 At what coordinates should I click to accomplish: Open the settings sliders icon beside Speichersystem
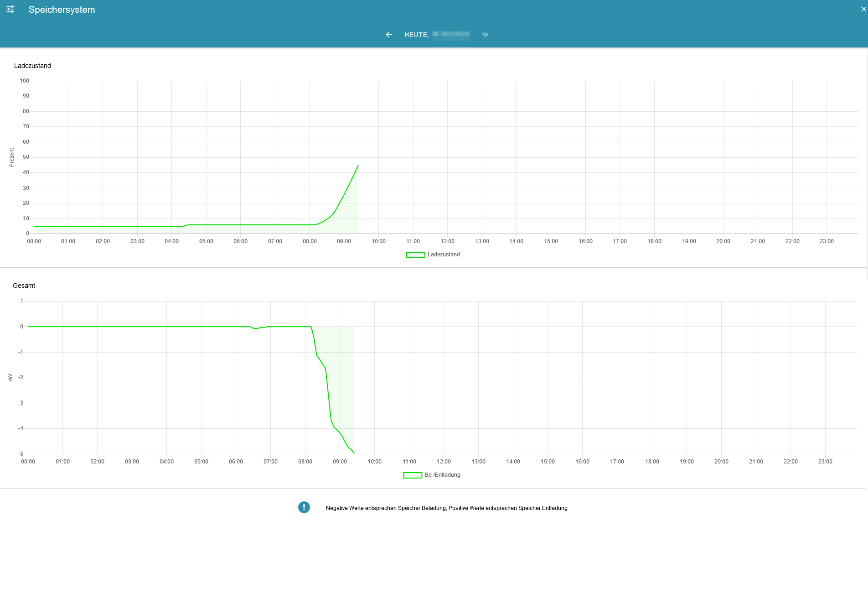pyautogui.click(x=10, y=9)
